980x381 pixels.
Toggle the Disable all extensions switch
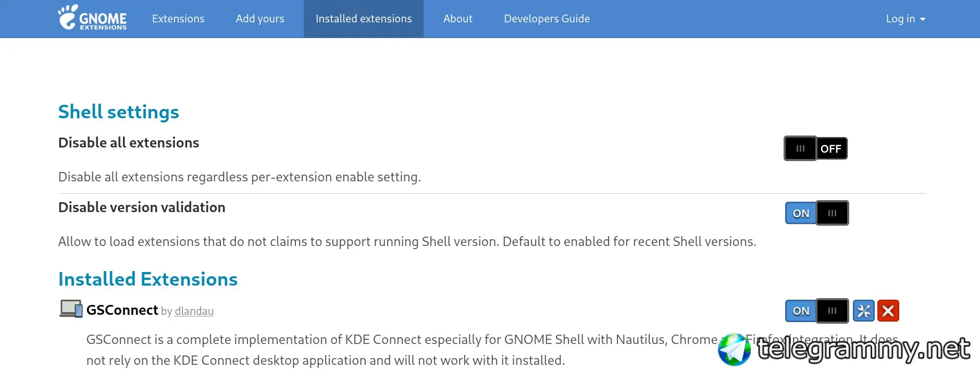point(816,149)
